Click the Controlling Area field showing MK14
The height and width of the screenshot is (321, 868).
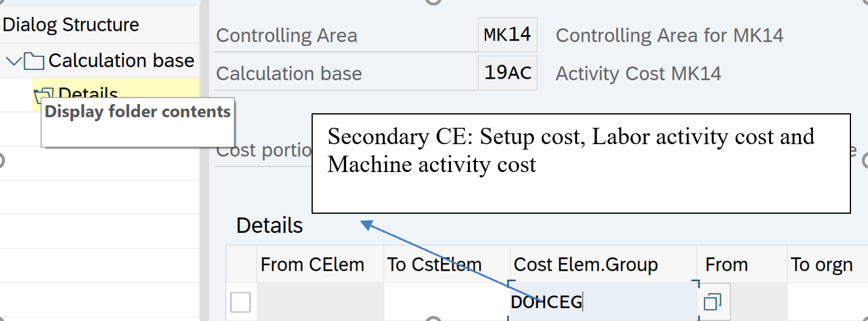pos(507,35)
